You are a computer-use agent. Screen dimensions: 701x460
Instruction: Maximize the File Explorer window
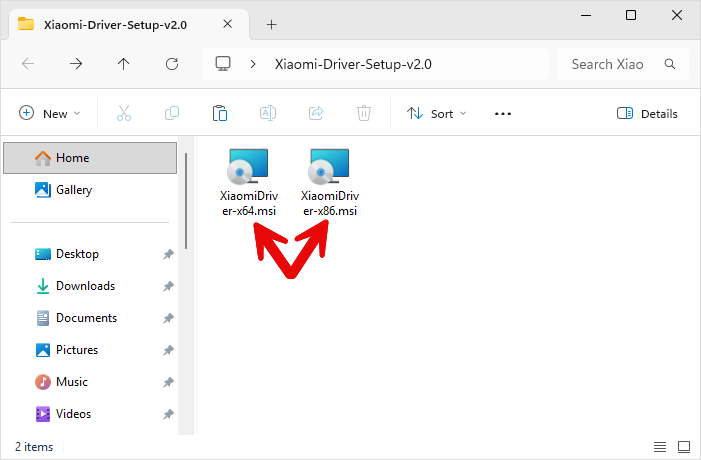click(x=631, y=15)
